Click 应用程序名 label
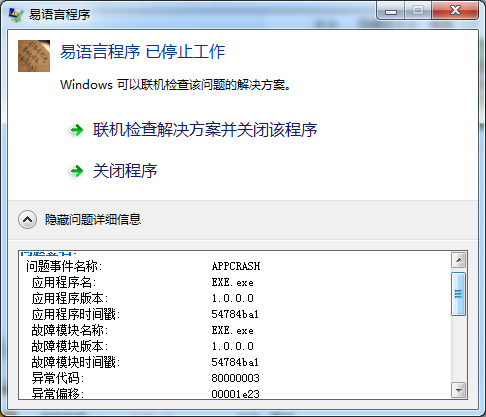Screen dimensions: 486x417 64,282
